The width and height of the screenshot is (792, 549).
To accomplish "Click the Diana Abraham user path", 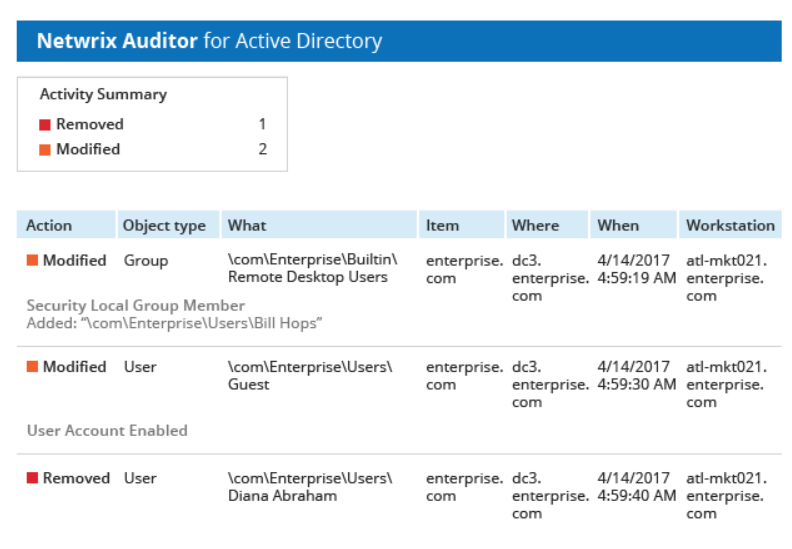I will (310, 487).
